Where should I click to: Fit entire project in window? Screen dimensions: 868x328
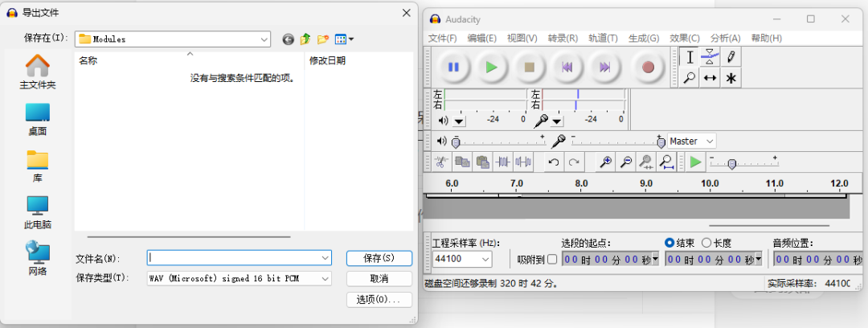pyautogui.click(x=667, y=162)
